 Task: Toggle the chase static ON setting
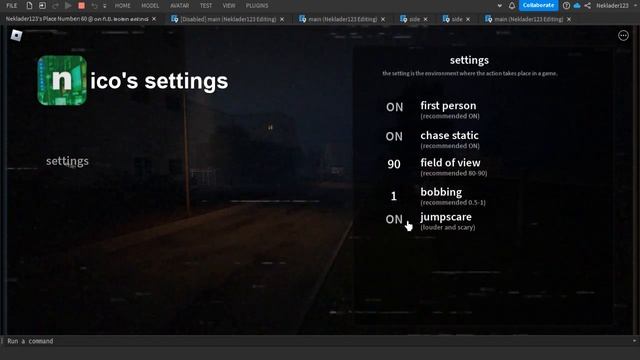(394, 136)
